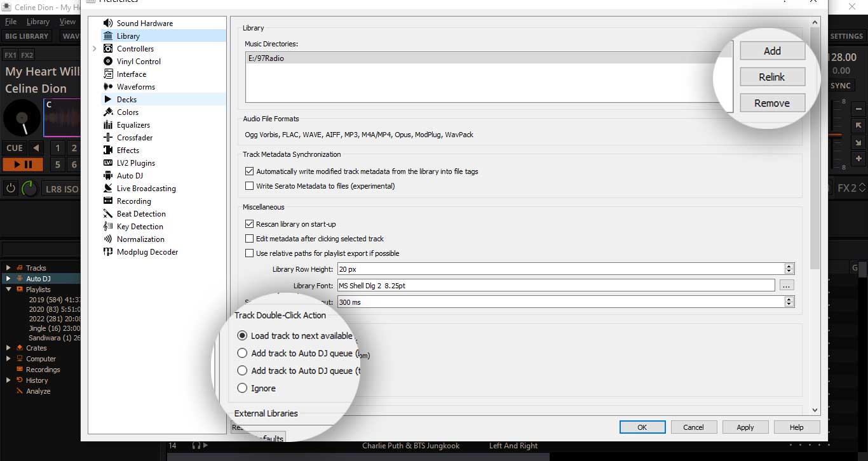This screenshot has height=461, width=868.
Task: Expand the Crates section in library
Action: pyautogui.click(x=8, y=348)
